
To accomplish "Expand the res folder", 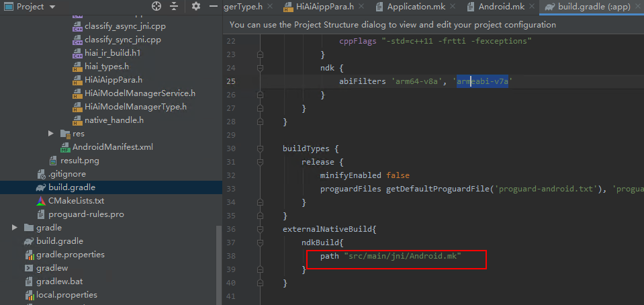I will pos(52,134).
